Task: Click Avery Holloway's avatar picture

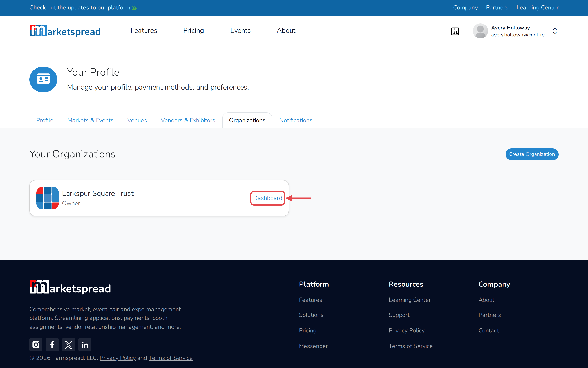Action: coord(480,31)
